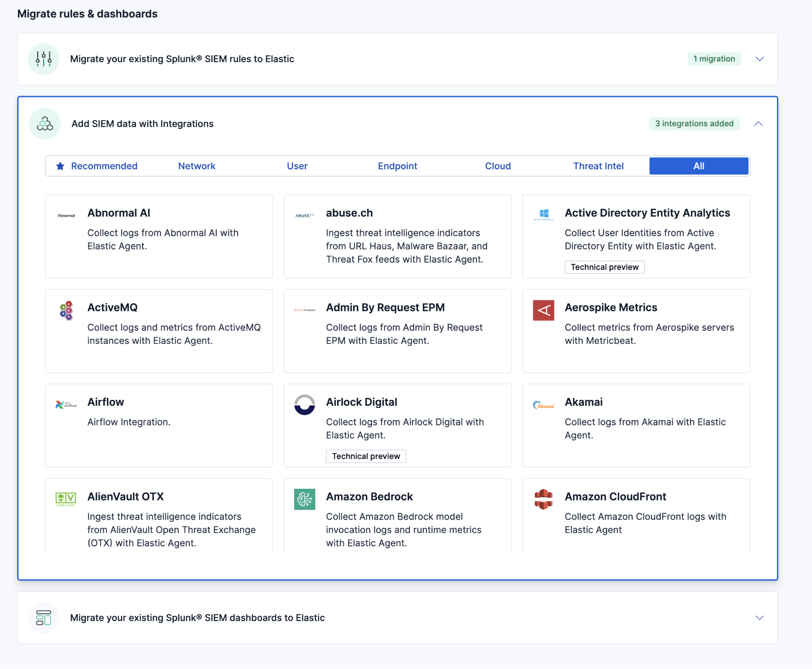Expand the Splunk SIEM dashboards migration section

point(760,618)
